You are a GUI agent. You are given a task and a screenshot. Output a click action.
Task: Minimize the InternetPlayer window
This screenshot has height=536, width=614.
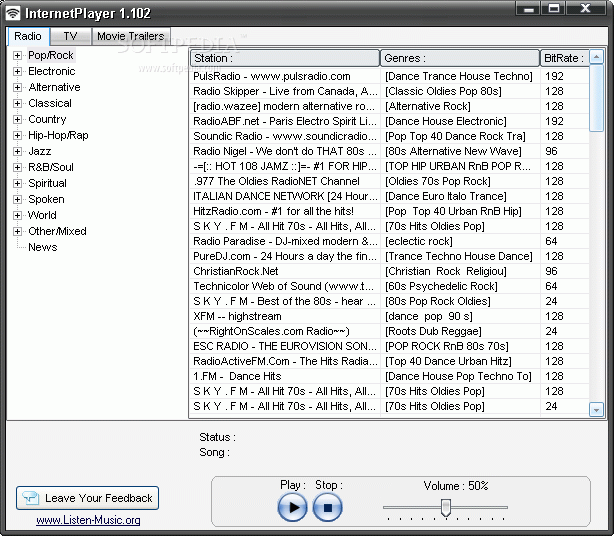point(528,9)
